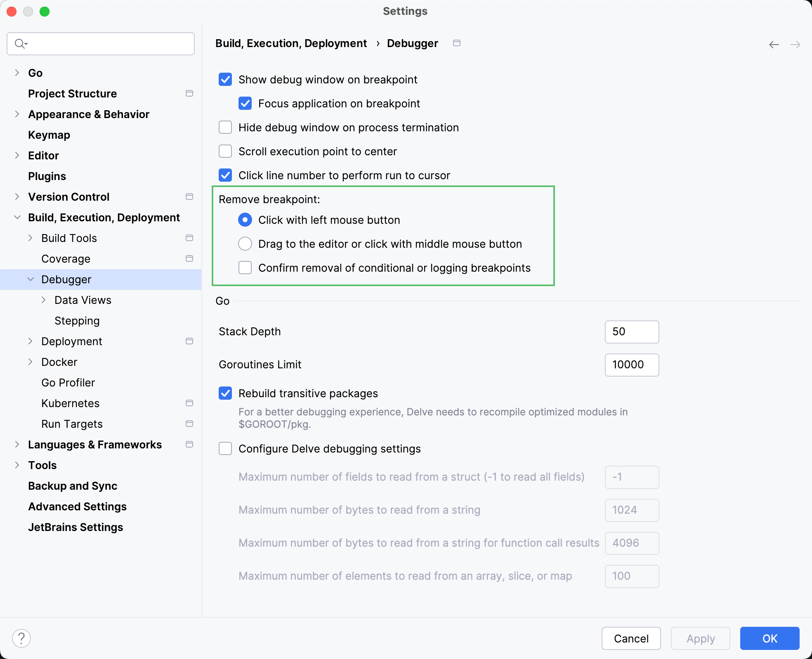Enable Hide debug window on process termination

pyautogui.click(x=225, y=127)
